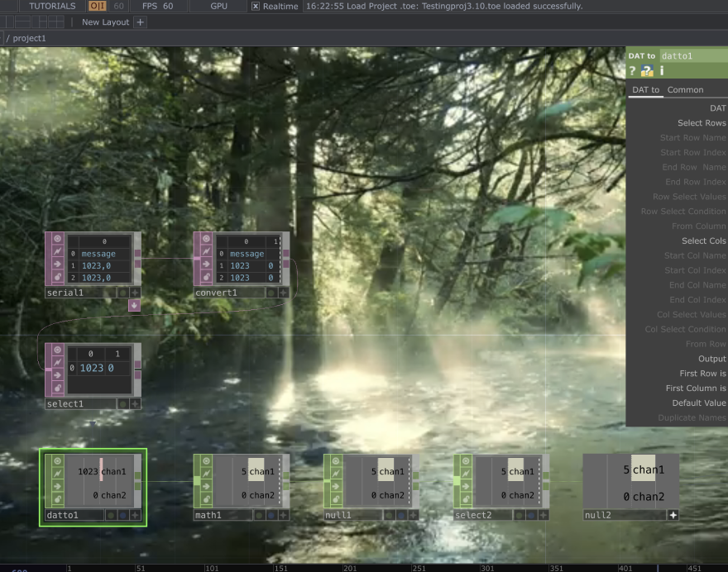
Task: Click the plus button to add a layout
Action: 139,22
